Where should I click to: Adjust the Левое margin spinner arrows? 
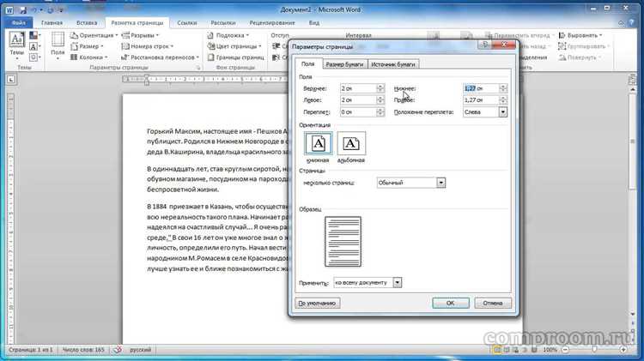coord(380,100)
